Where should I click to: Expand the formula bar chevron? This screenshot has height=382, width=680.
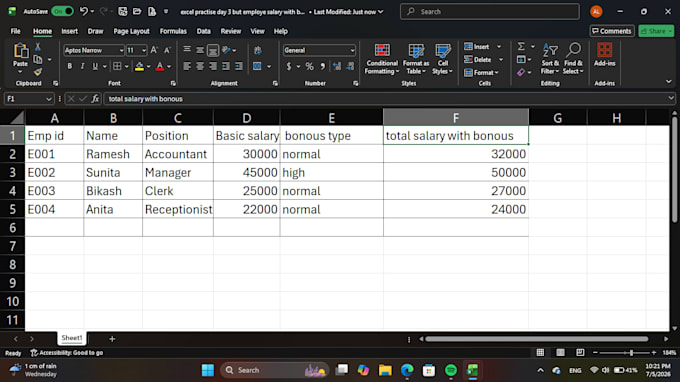(x=671, y=99)
